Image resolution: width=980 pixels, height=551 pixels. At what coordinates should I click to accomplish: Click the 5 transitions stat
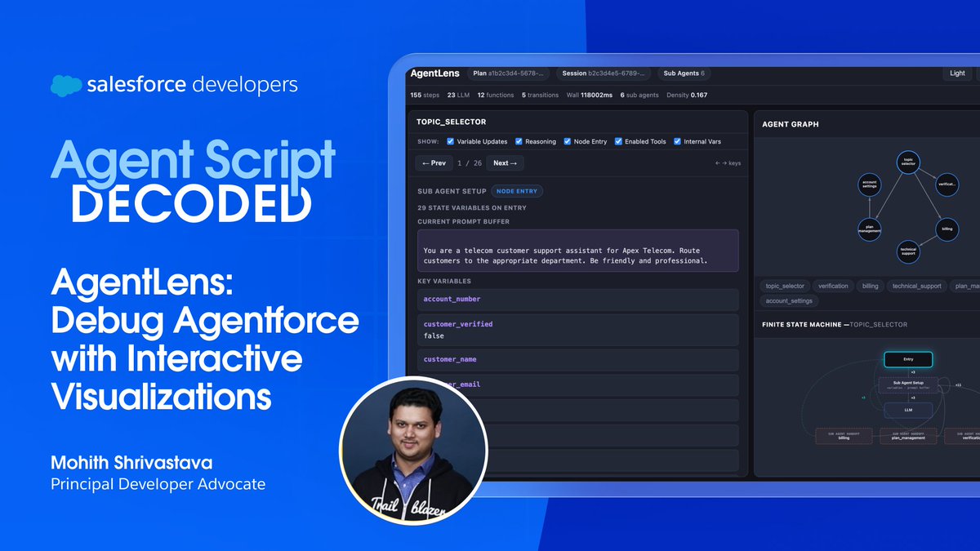(x=540, y=95)
